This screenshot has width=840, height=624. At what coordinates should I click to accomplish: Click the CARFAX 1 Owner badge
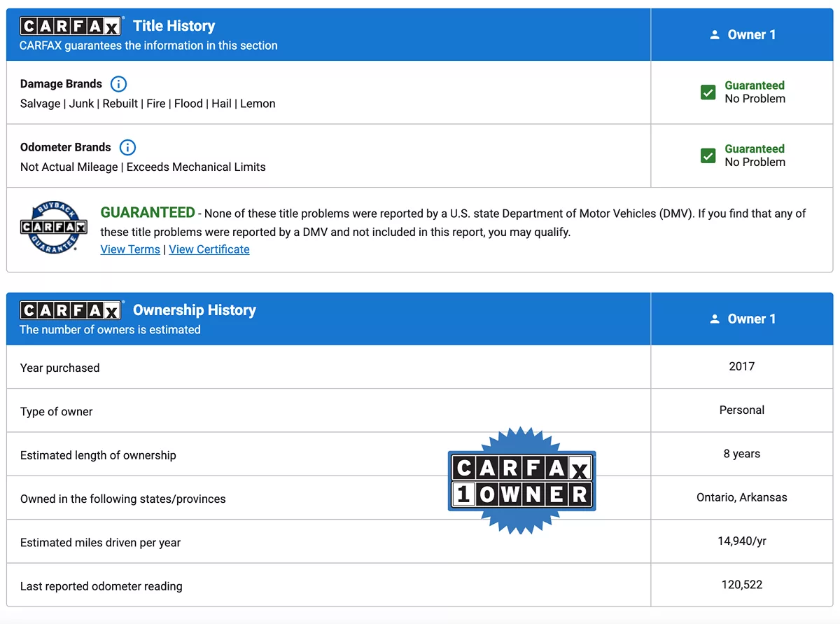click(x=521, y=480)
